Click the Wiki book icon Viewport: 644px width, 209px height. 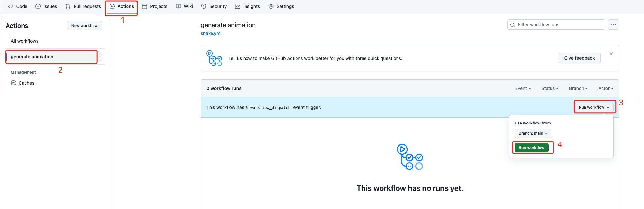click(x=178, y=6)
